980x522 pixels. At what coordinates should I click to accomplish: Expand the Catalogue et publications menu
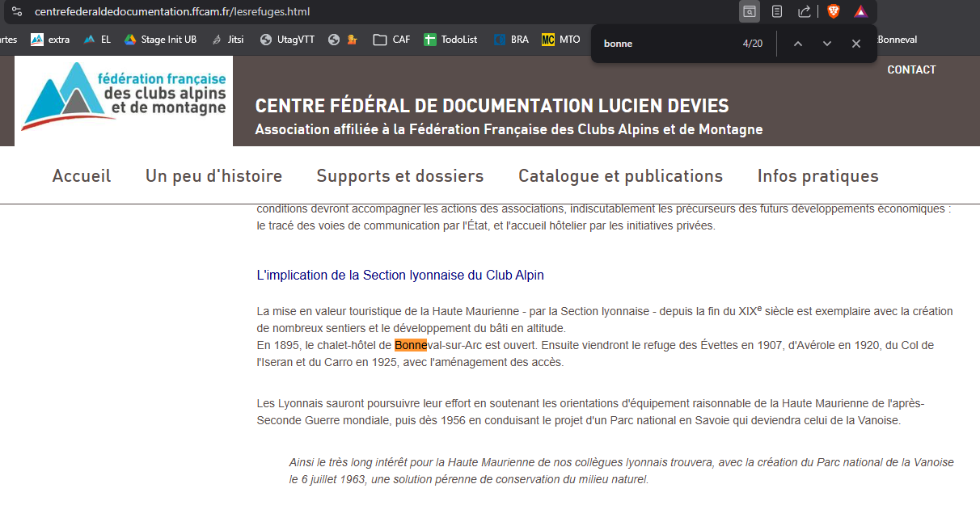point(620,176)
